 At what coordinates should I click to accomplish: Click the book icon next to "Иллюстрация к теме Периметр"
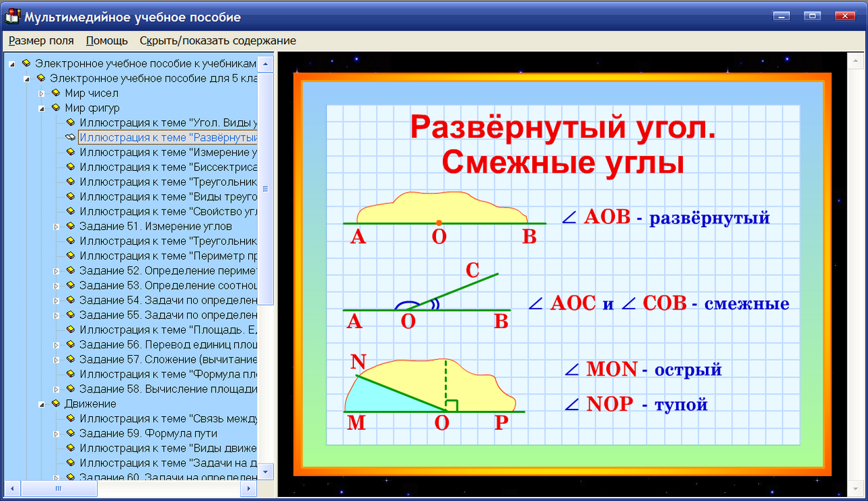(70, 256)
